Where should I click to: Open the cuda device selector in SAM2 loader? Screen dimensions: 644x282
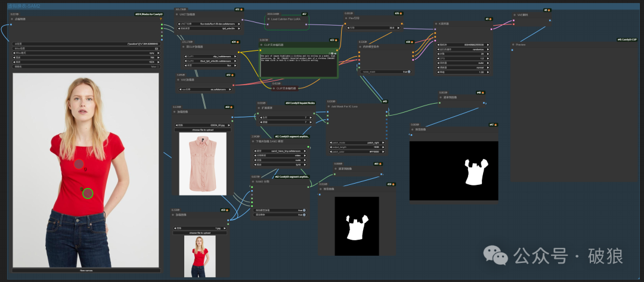point(280,160)
